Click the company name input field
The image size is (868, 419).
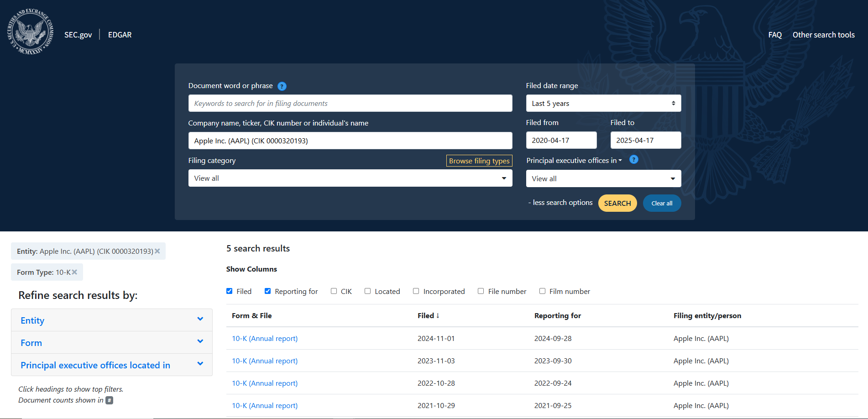click(350, 141)
